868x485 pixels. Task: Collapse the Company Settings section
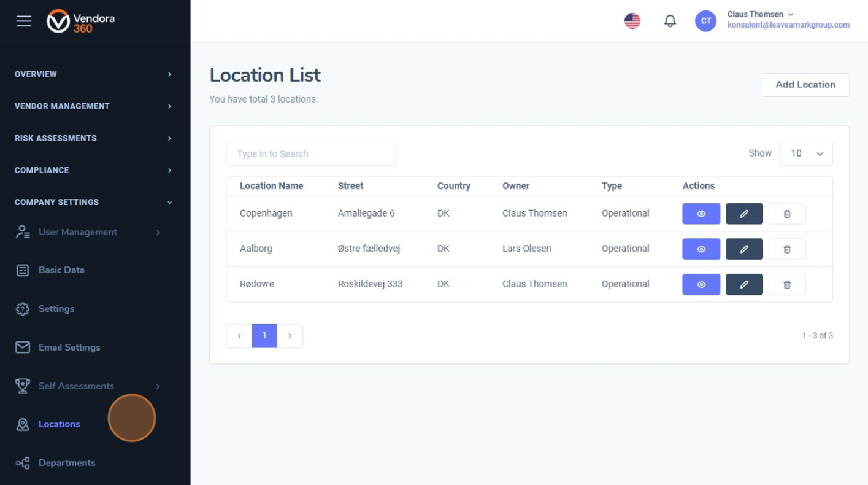click(x=92, y=202)
